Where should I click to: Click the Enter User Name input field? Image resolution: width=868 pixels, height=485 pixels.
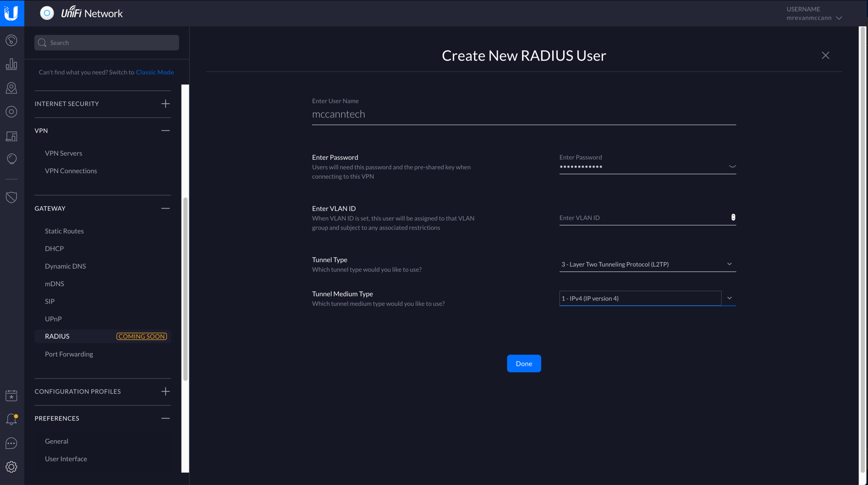[524, 114]
